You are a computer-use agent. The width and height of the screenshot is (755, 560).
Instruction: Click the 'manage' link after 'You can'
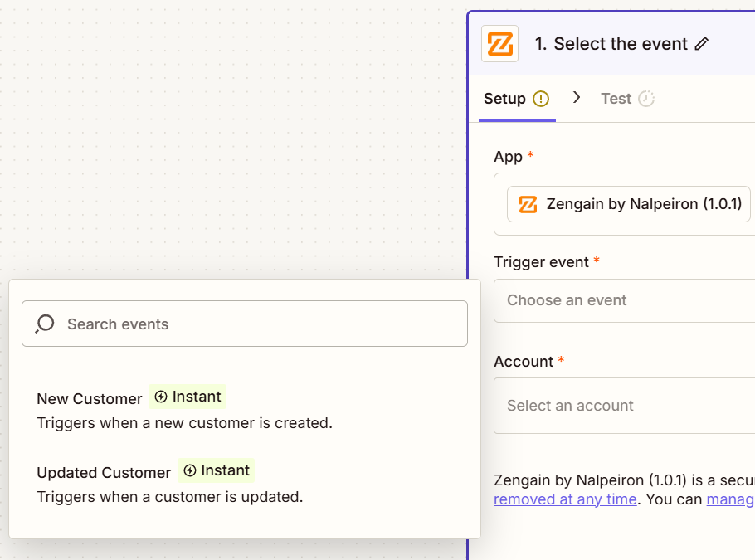pyautogui.click(x=730, y=499)
